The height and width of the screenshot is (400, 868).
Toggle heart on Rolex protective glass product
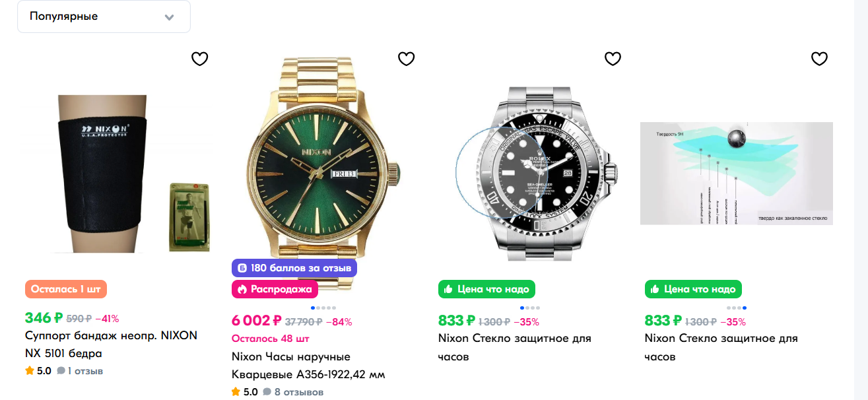(x=613, y=59)
